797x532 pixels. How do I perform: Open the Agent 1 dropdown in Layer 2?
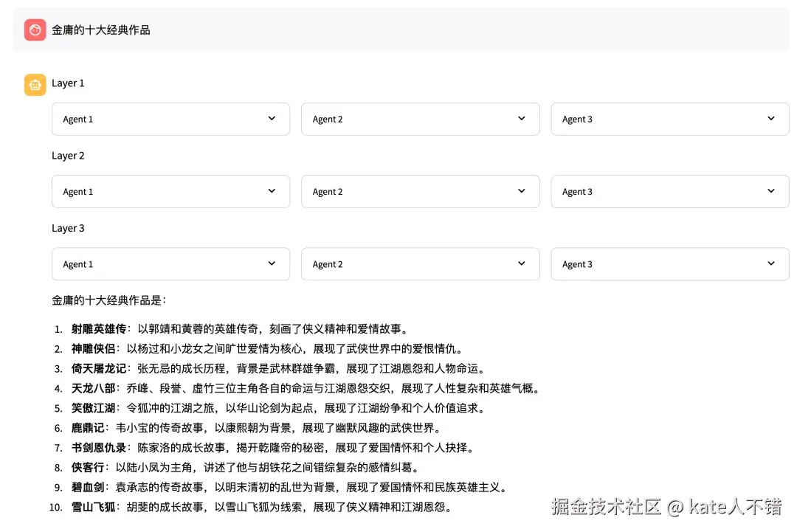[170, 191]
